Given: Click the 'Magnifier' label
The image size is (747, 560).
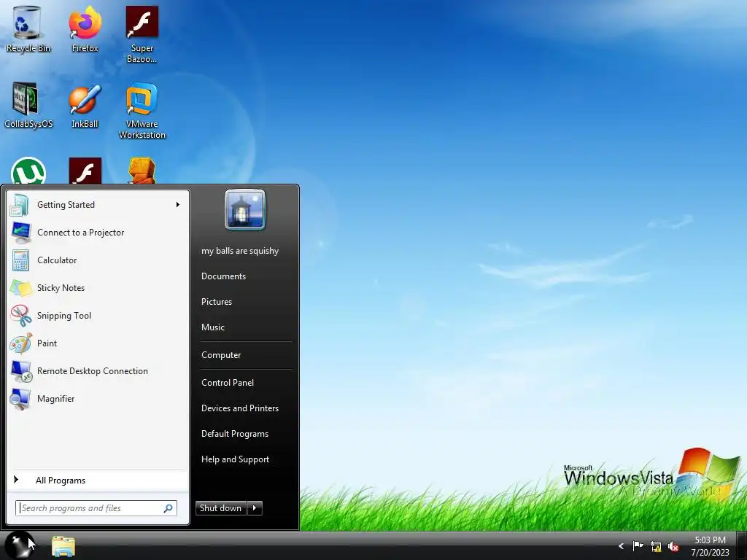Looking at the screenshot, I should pyautogui.click(x=55, y=399).
